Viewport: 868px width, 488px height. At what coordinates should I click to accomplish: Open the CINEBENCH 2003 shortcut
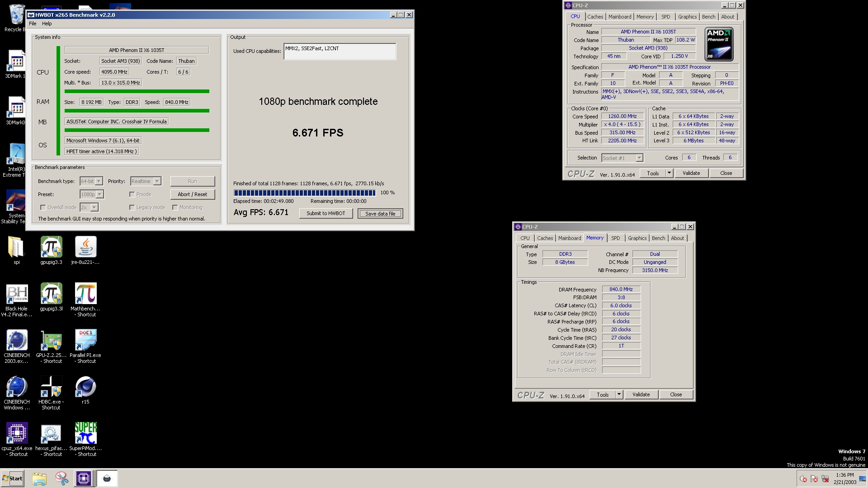17,347
